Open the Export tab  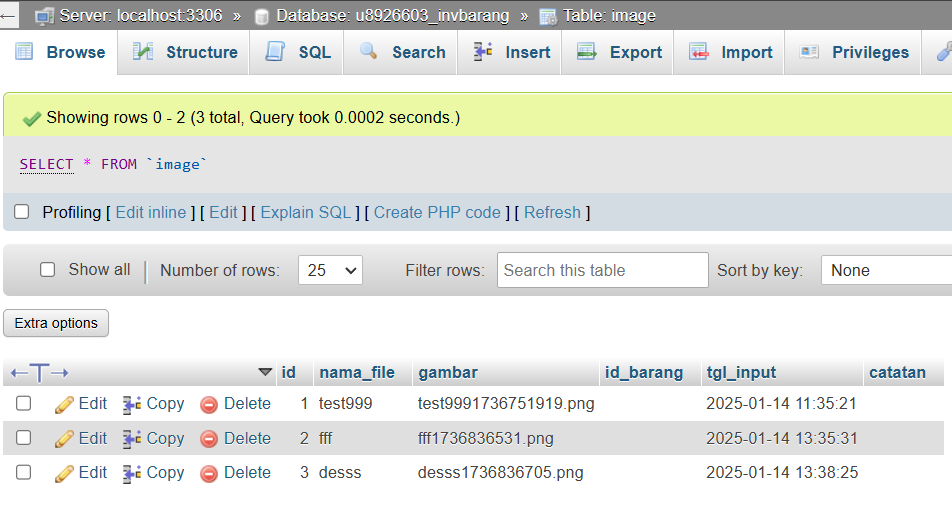pyautogui.click(x=620, y=52)
